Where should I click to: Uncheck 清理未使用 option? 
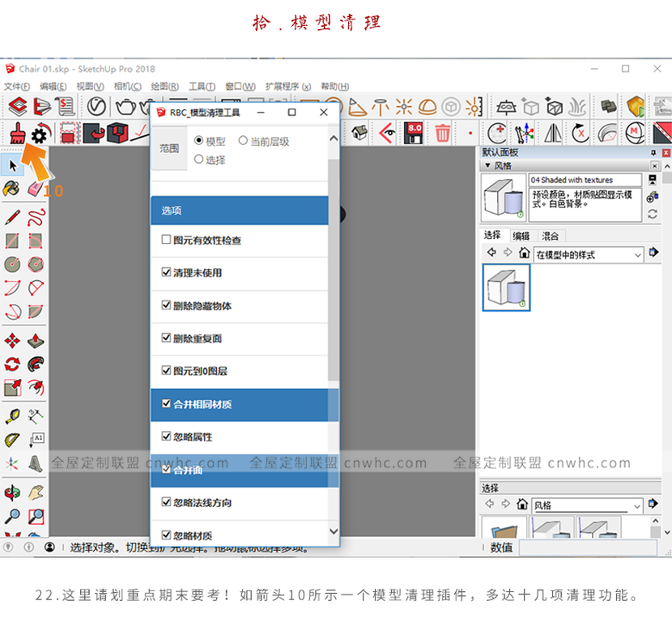click(x=166, y=272)
